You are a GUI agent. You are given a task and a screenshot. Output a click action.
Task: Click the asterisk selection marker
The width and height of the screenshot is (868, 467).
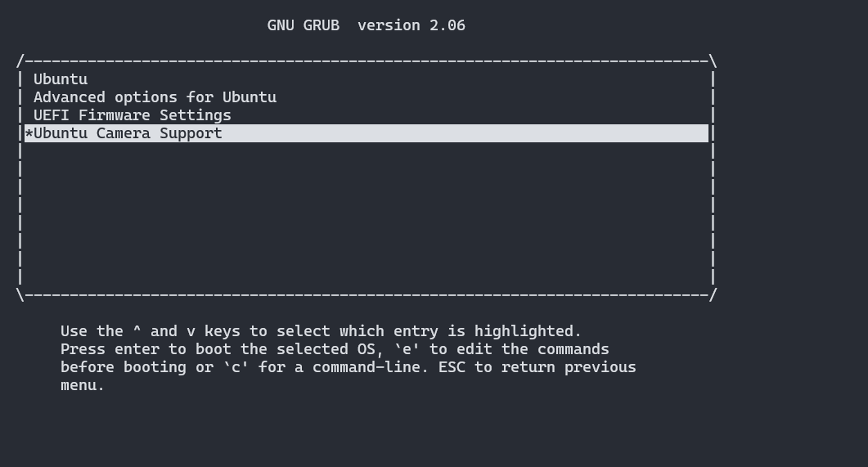coord(29,133)
